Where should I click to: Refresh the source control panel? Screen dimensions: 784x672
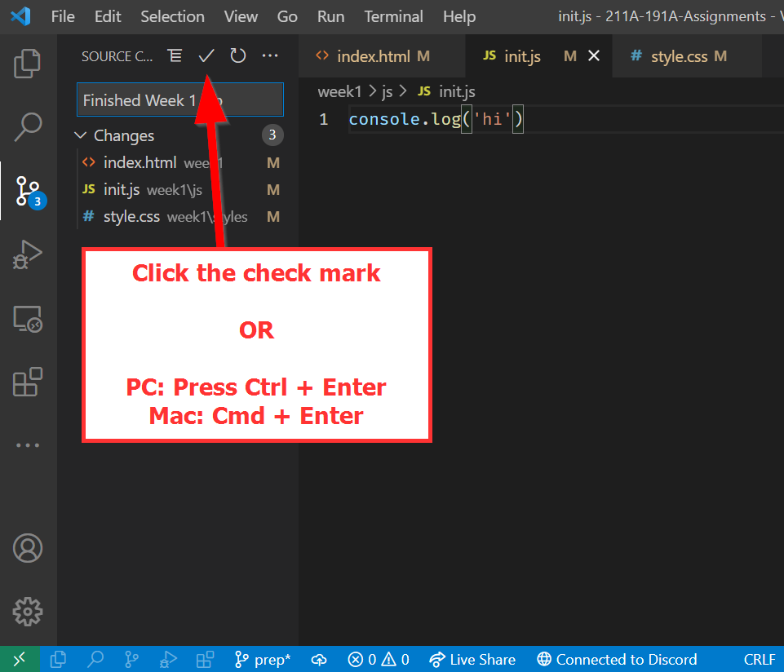pos(237,56)
